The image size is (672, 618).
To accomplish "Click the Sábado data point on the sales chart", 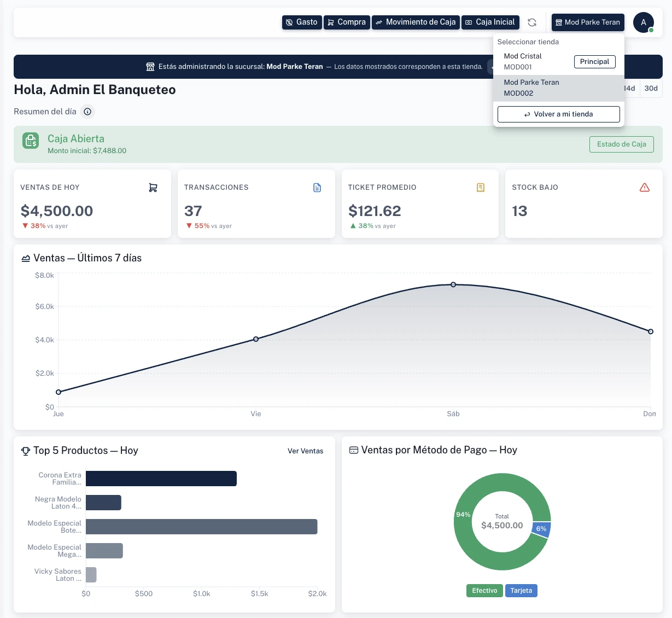I will pos(453,284).
